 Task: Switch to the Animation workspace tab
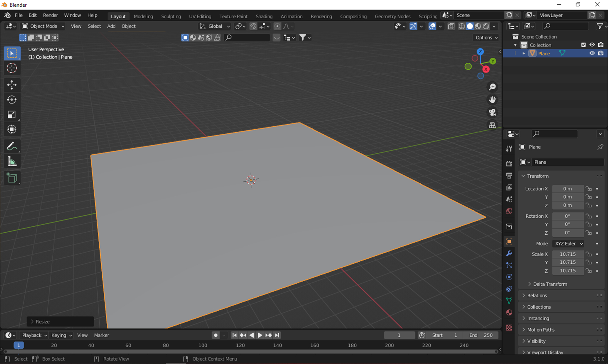[x=292, y=16]
